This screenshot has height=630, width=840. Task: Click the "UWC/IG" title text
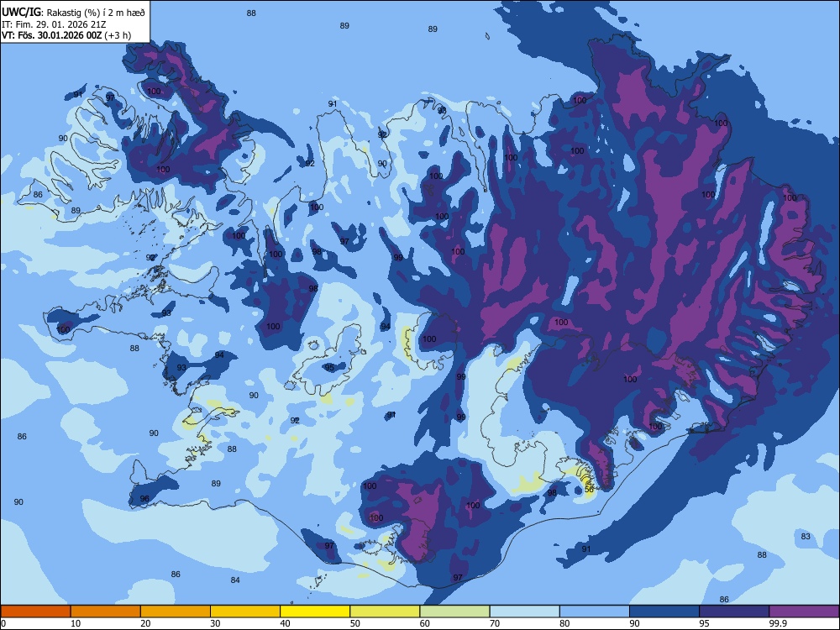pos(21,12)
